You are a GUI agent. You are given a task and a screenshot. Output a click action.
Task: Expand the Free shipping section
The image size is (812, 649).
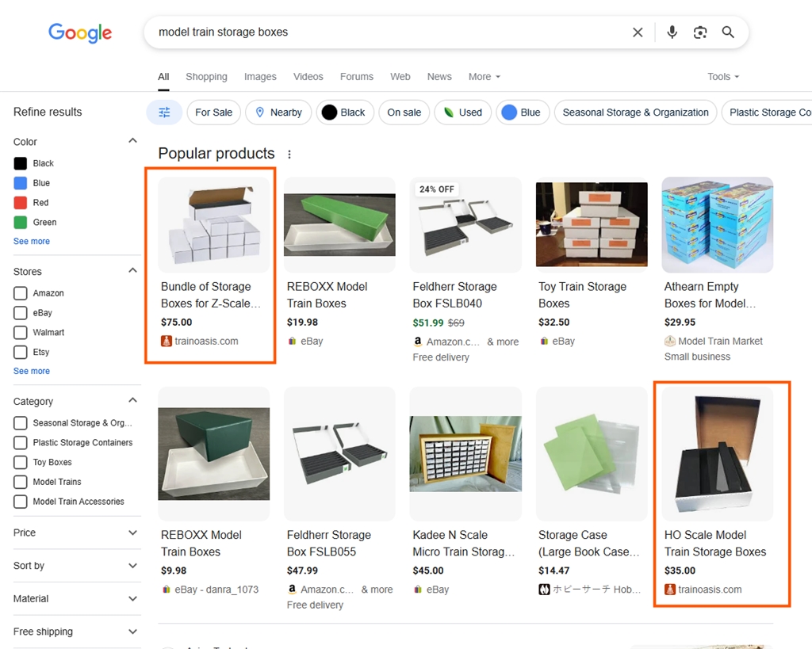[x=132, y=632]
